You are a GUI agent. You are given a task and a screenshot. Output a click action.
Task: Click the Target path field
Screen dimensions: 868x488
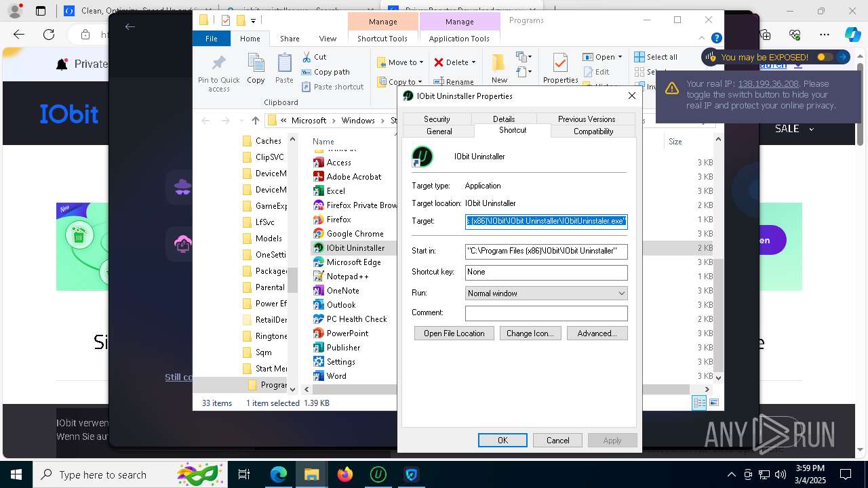(546, 221)
